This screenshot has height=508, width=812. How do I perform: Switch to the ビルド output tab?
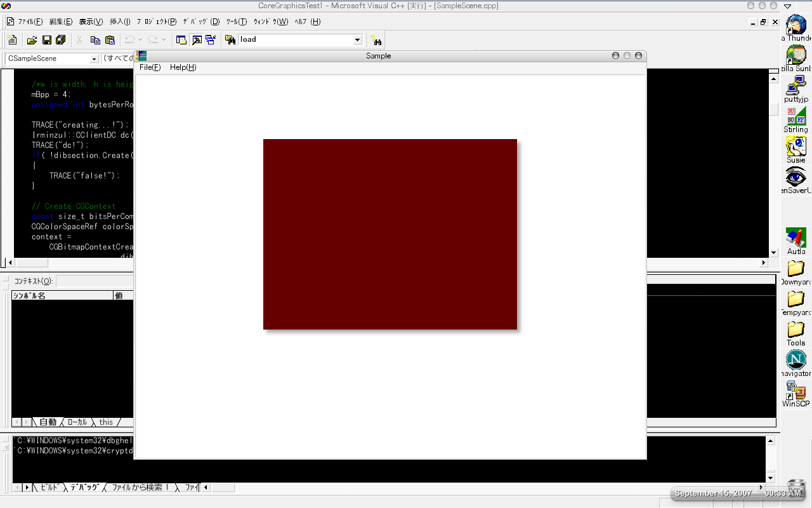point(49,488)
